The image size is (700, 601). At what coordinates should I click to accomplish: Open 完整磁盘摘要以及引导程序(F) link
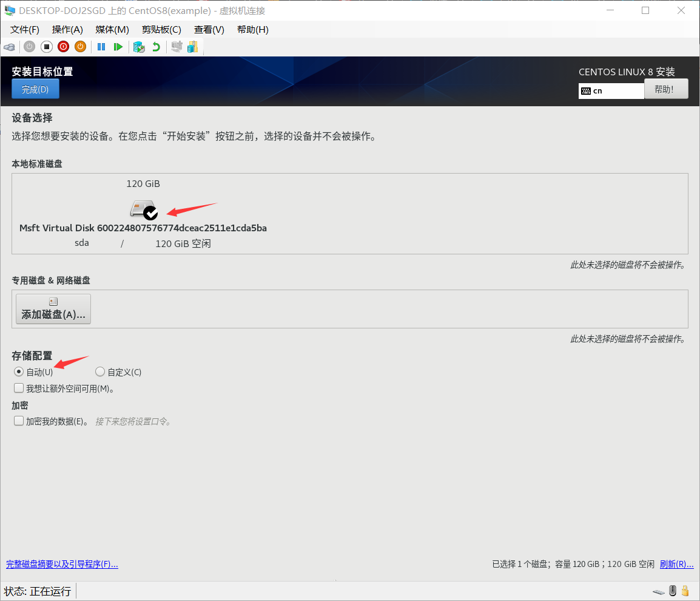[x=62, y=564]
